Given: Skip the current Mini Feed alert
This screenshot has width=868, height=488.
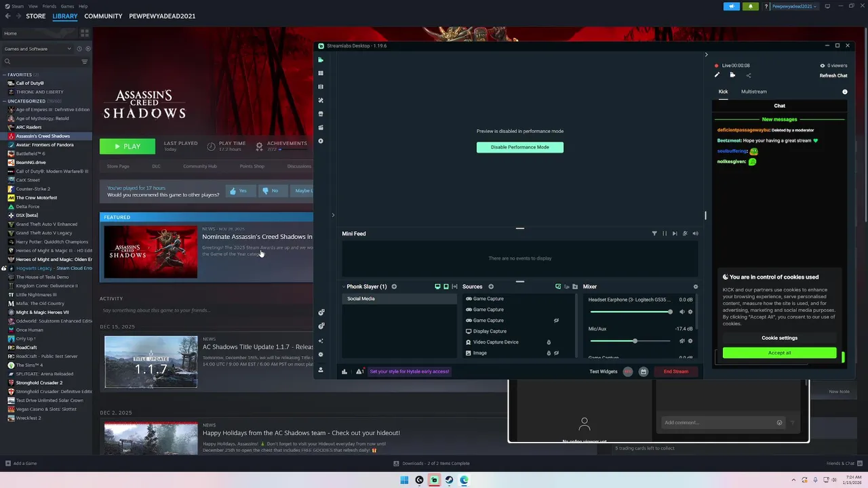Looking at the screenshot, I should [x=675, y=234].
